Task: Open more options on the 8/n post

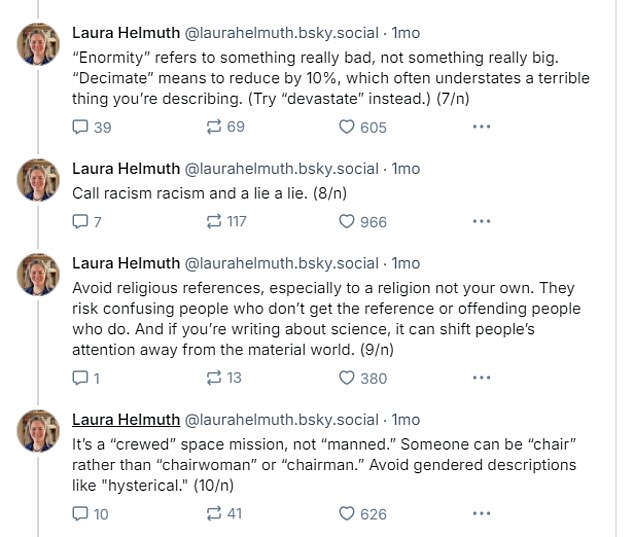Action: pyautogui.click(x=481, y=222)
